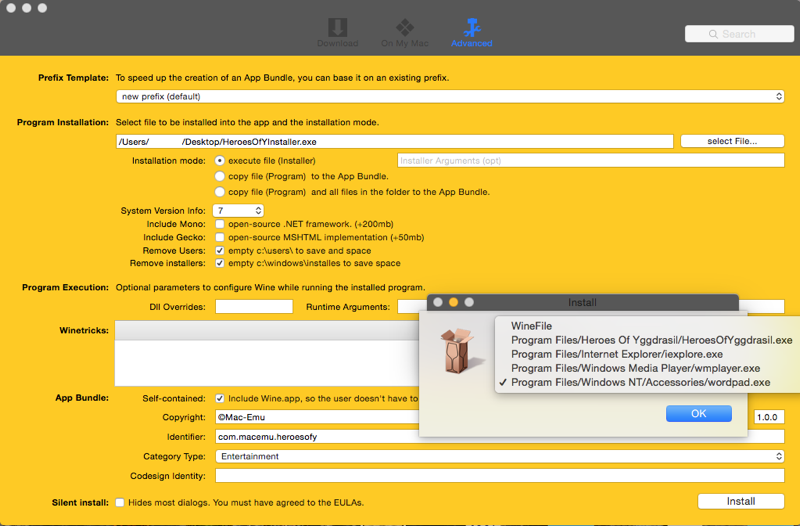Click OK in the Install dialog

698,414
